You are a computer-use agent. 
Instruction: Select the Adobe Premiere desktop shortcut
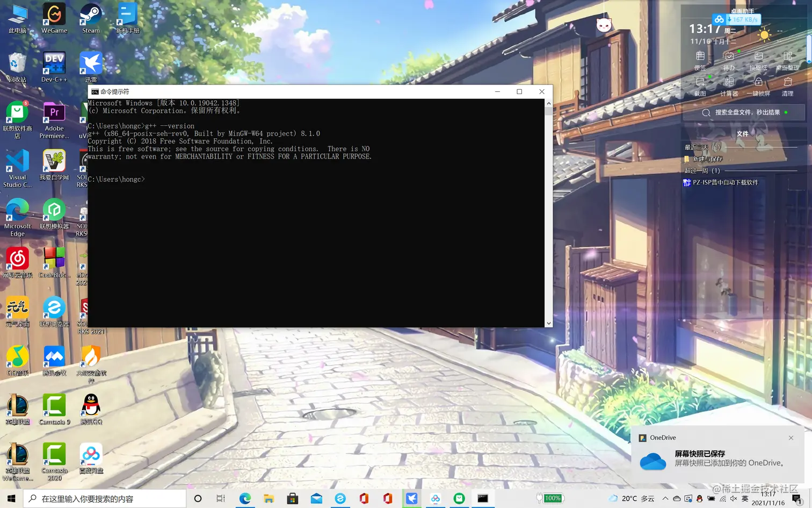tap(54, 120)
